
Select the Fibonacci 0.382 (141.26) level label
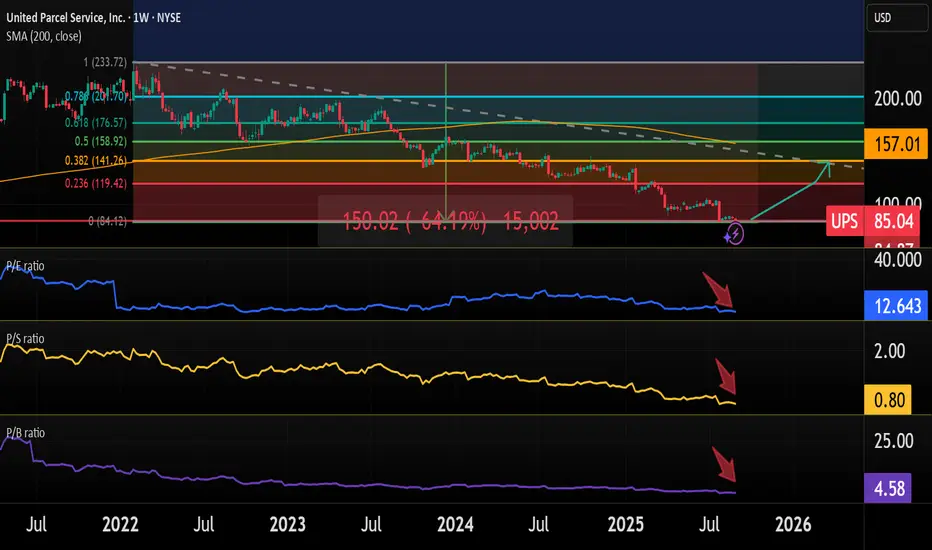tap(96, 161)
